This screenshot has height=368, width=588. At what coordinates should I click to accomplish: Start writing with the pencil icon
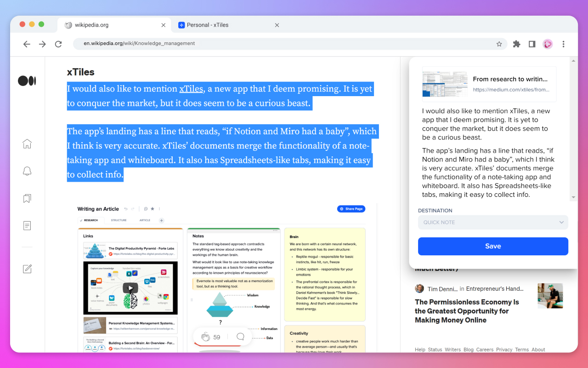tap(27, 269)
